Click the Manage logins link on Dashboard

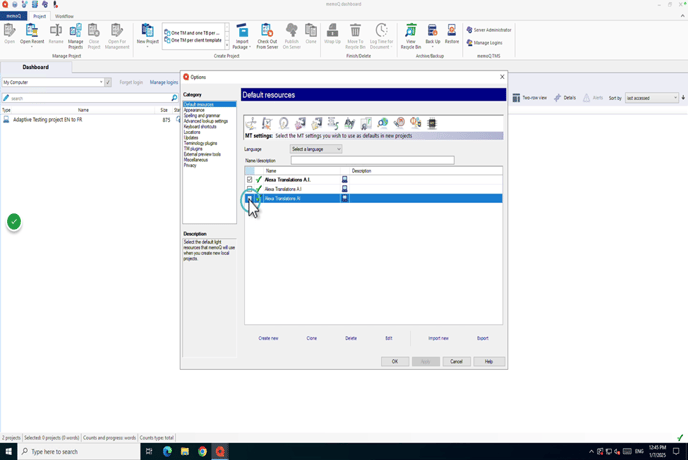click(x=164, y=82)
